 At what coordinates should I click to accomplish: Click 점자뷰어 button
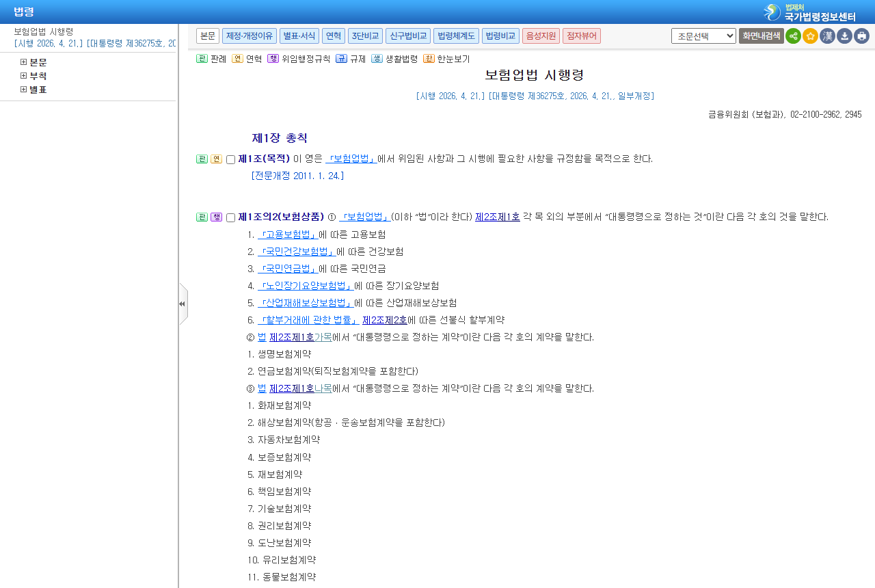point(582,36)
